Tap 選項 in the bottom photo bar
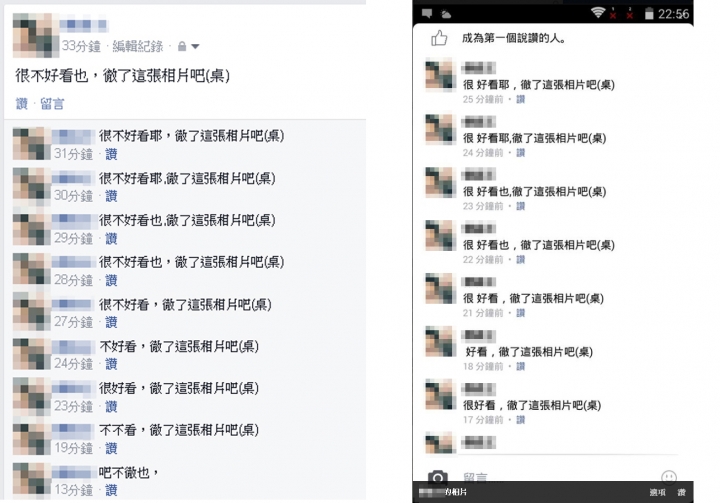The image size is (720, 503). [658, 492]
